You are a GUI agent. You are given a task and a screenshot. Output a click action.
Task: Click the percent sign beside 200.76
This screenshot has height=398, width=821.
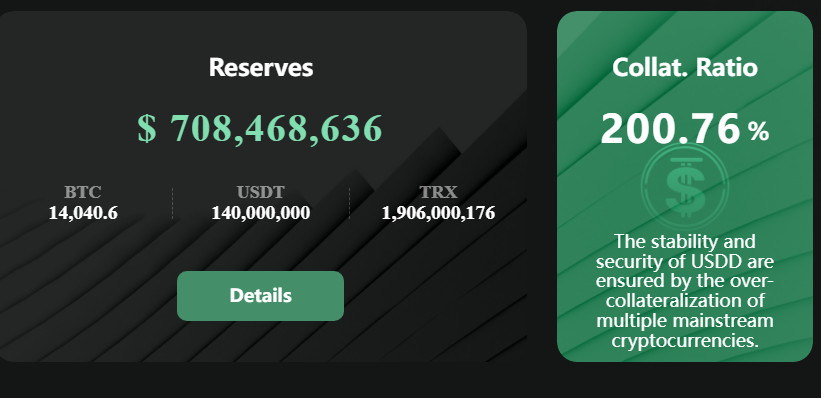click(x=759, y=131)
